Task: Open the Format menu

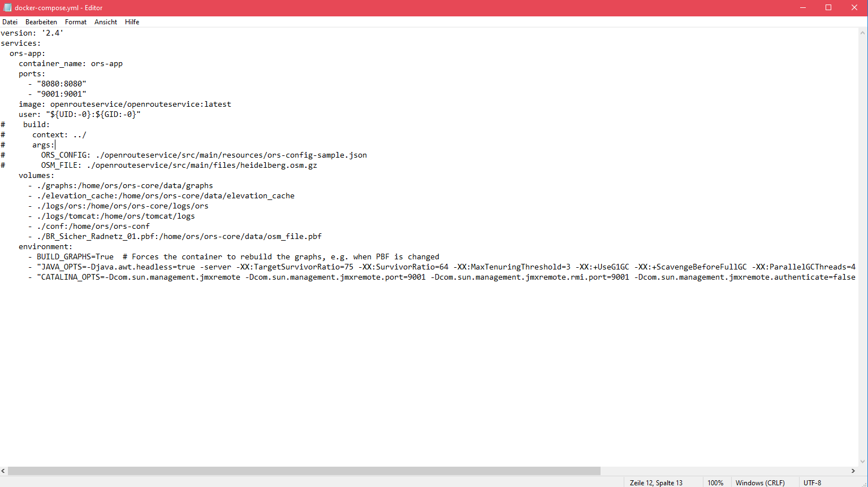Action: 75,21
